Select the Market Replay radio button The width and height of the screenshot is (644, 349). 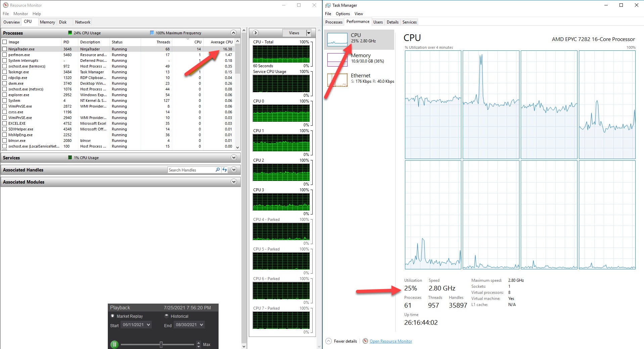coord(112,316)
